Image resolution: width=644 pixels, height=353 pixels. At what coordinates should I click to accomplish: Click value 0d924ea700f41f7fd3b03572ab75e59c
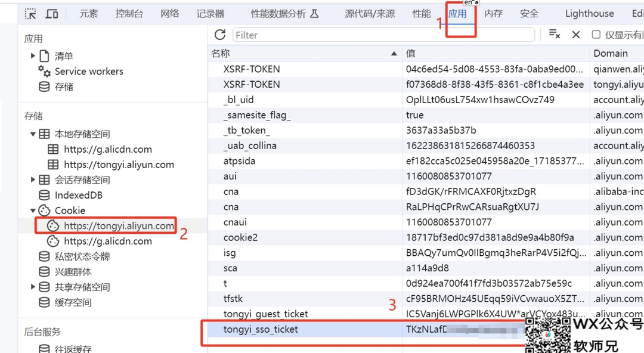489,284
